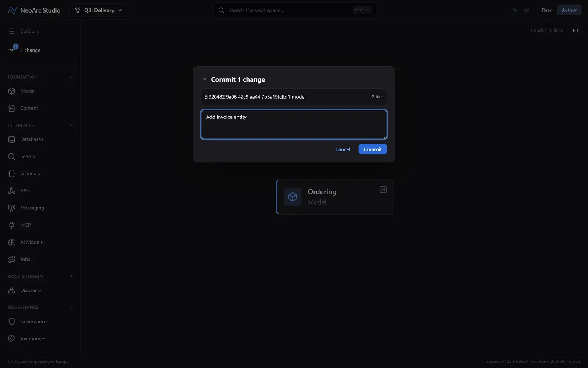588x368 pixels.
Task: Open the Jobs workflow icon
Action: 12,259
